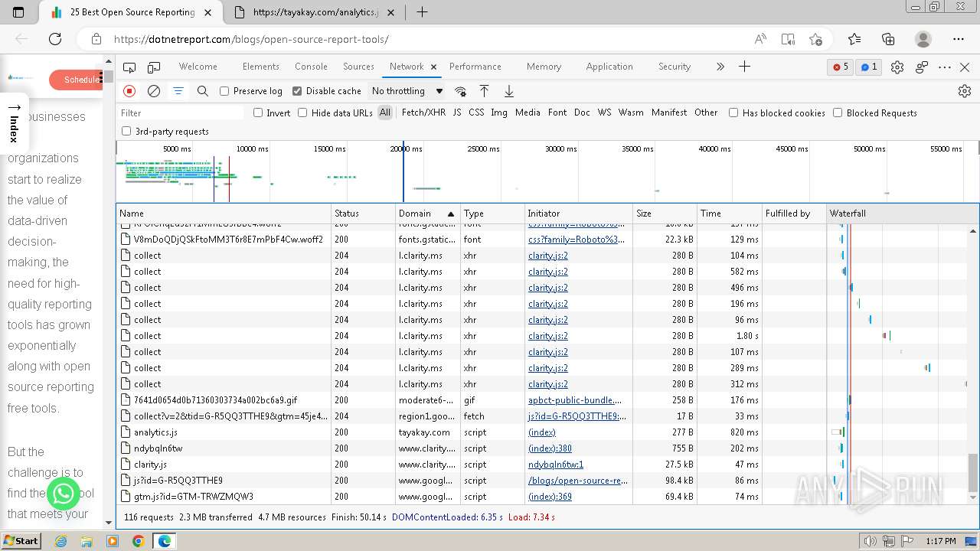The width and height of the screenshot is (980, 551).
Task: Click the 5 errors badge
Action: point(841,67)
